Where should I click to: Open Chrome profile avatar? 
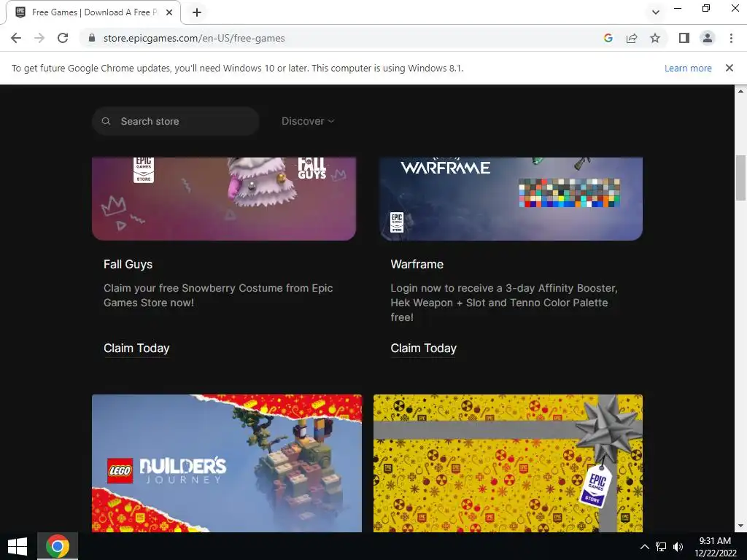(x=708, y=38)
